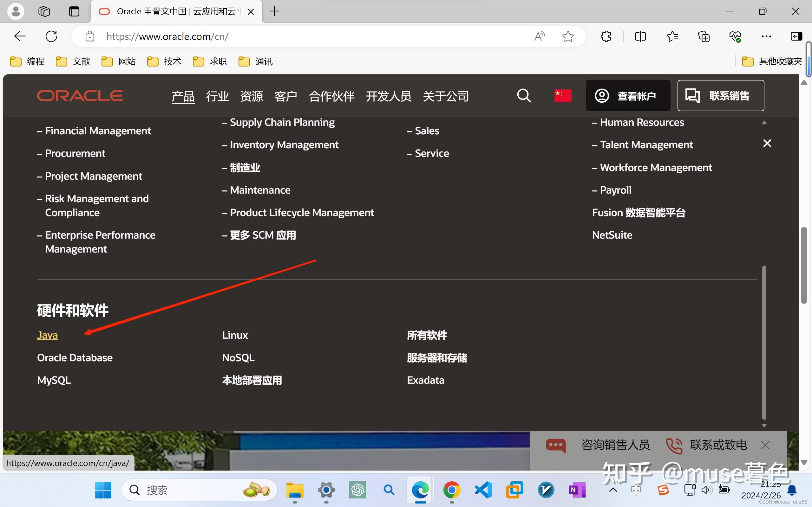Launch Visual Studio Code from the taskbar
This screenshot has width=812, height=507.
point(483,490)
